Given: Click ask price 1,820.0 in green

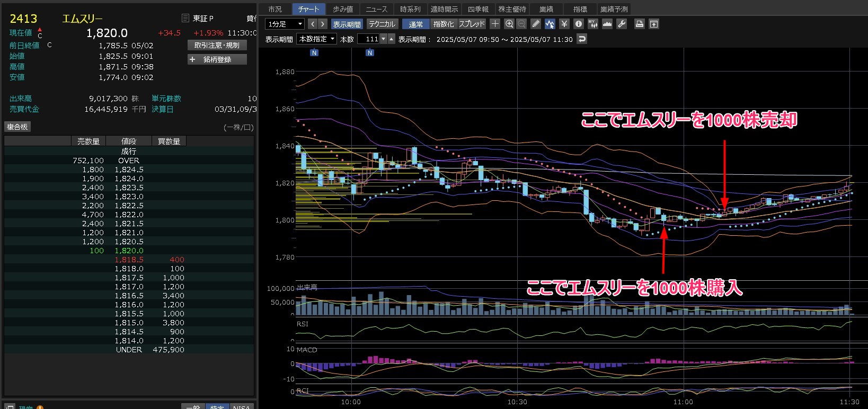Looking at the screenshot, I should (x=129, y=251).
